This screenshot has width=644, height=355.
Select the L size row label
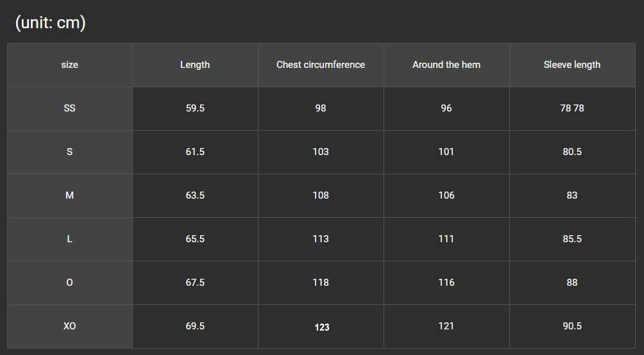click(x=69, y=239)
